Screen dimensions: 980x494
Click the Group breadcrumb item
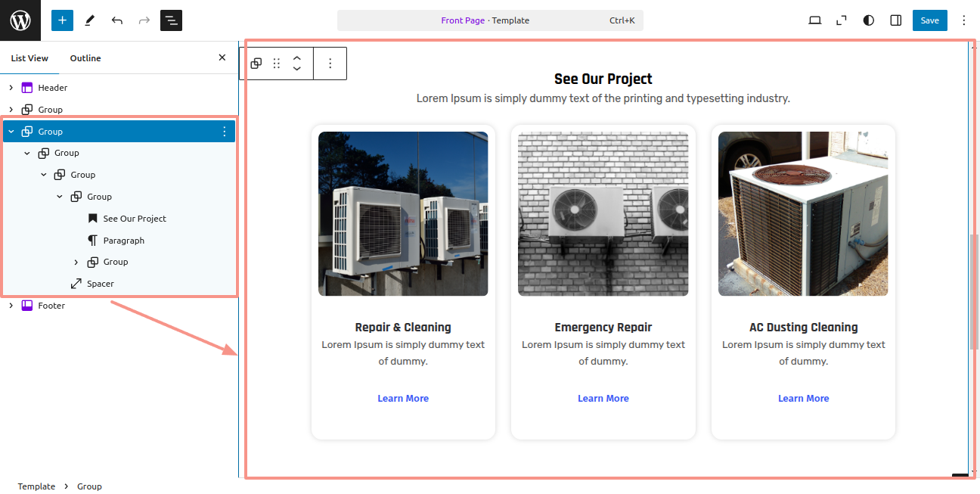coord(89,486)
